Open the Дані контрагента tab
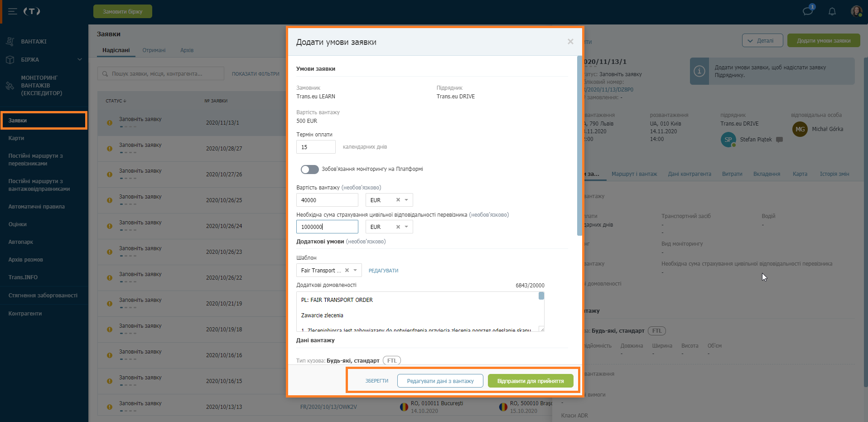 pos(690,174)
